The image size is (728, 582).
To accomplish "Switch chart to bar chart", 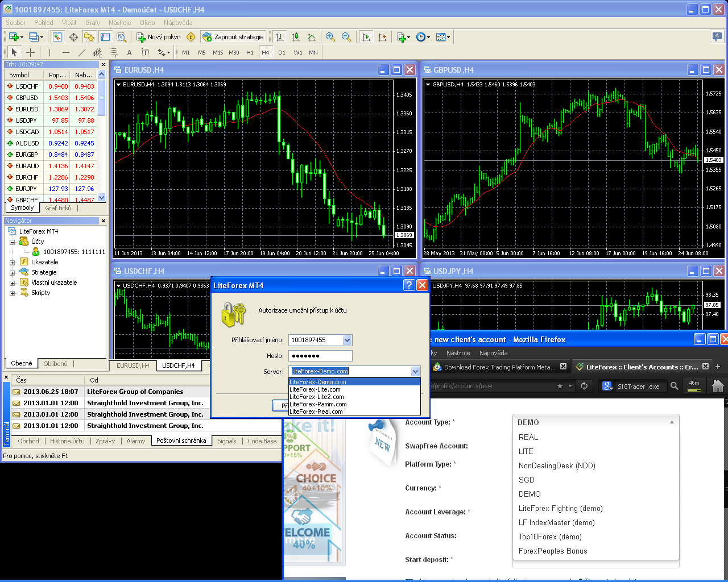I will point(280,37).
